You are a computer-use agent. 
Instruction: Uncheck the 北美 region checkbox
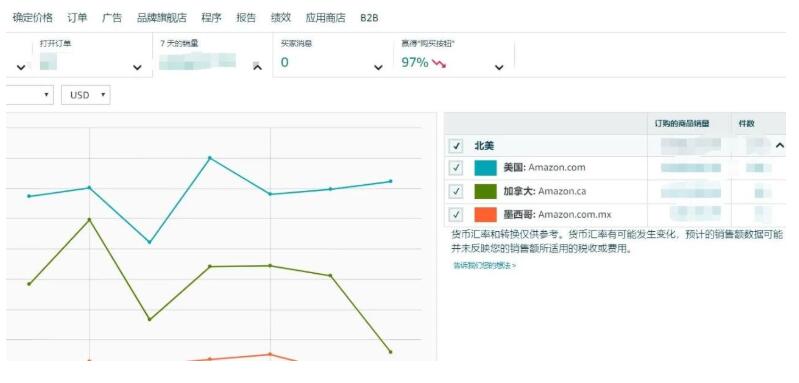tap(456, 146)
